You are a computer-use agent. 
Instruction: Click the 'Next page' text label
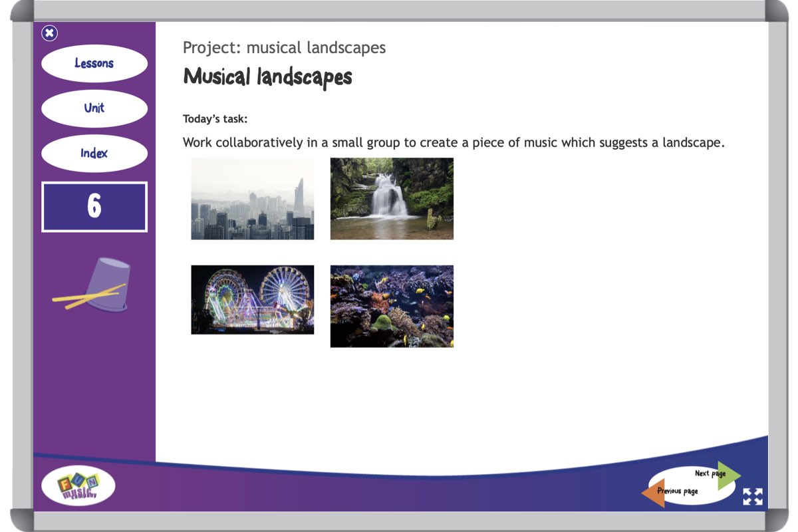[710, 473]
